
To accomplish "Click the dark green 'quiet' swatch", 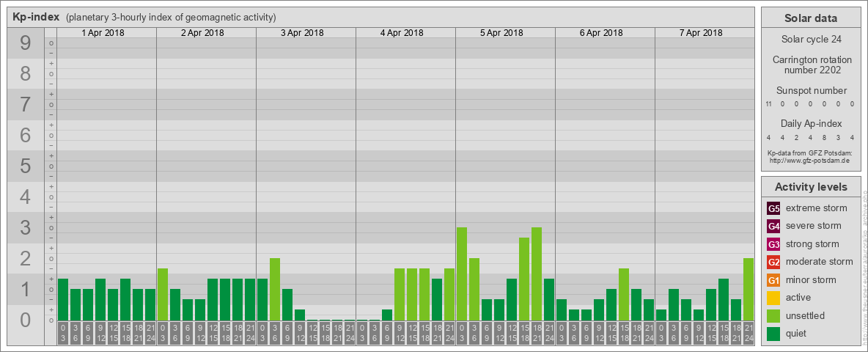I will click(774, 333).
